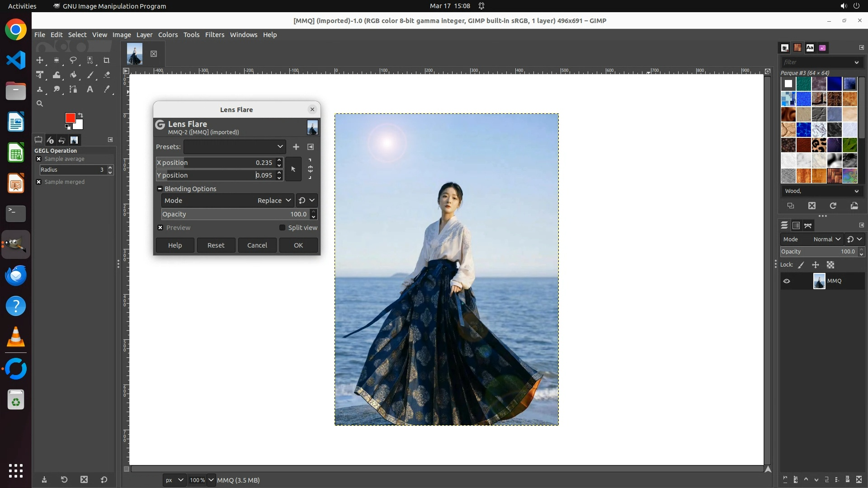Open the Presets dropdown
Viewport: 868px width, 488px height.
tap(235, 147)
